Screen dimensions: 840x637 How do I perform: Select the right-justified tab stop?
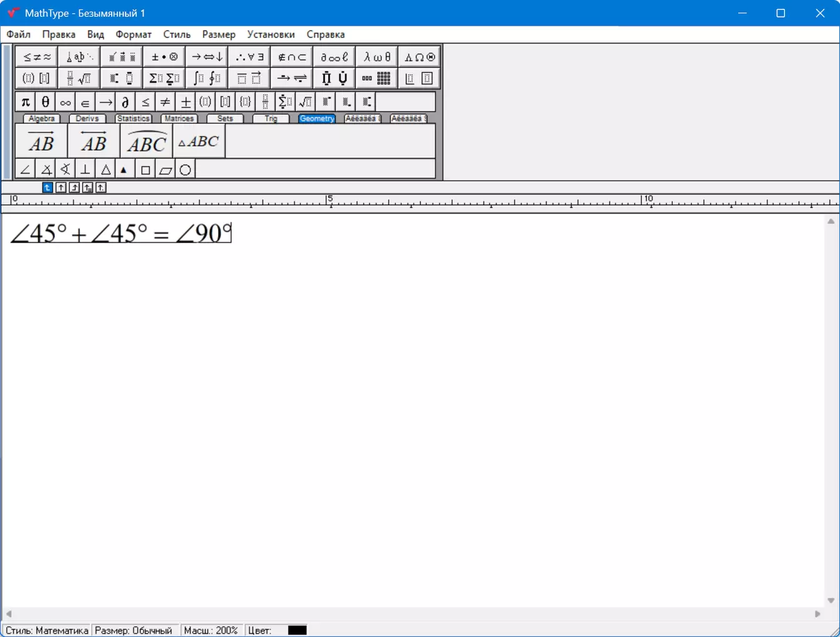[x=74, y=187]
